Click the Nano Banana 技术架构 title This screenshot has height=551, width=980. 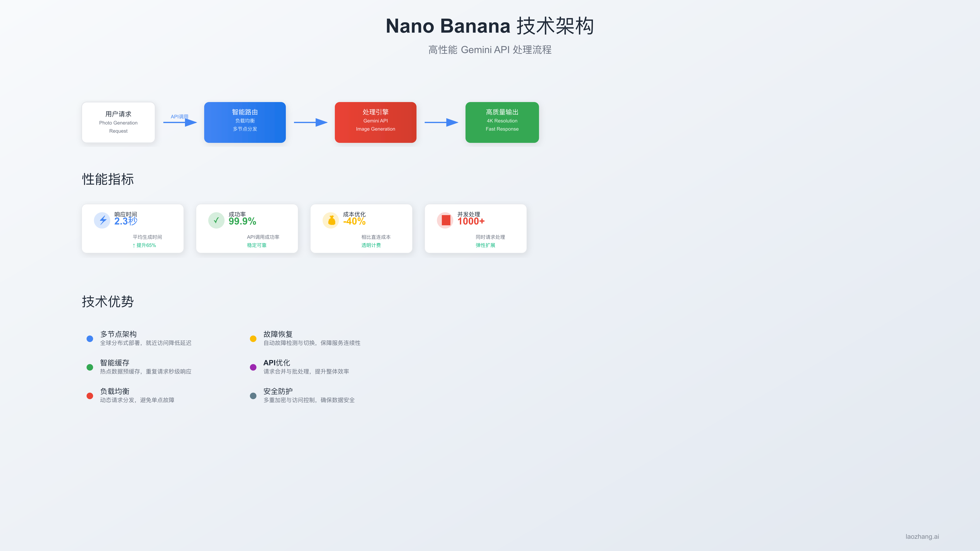490,26
